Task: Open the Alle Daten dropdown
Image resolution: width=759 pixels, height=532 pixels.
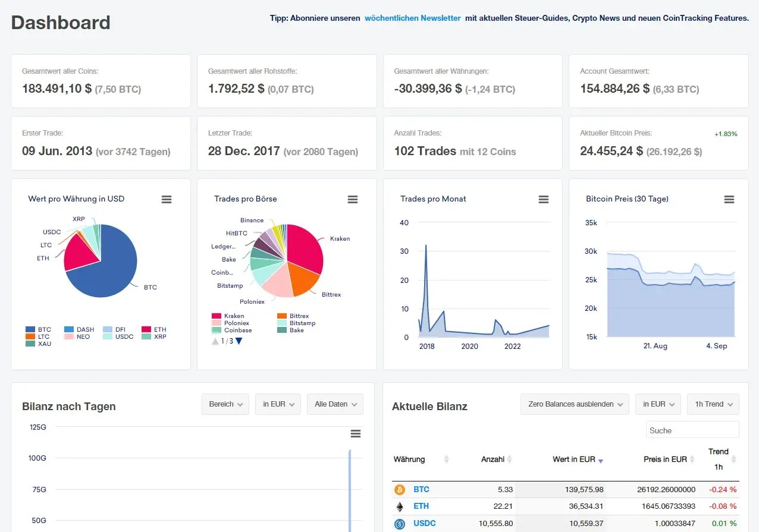Action: point(335,404)
